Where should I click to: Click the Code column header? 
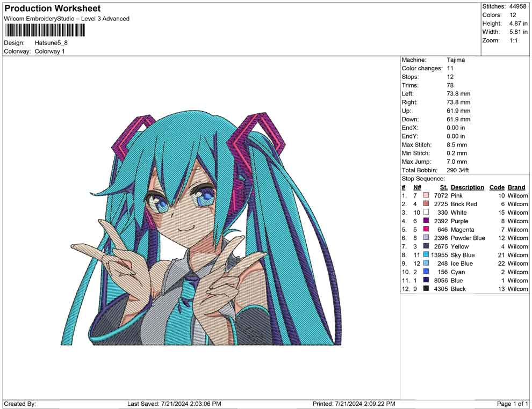tap(497, 187)
